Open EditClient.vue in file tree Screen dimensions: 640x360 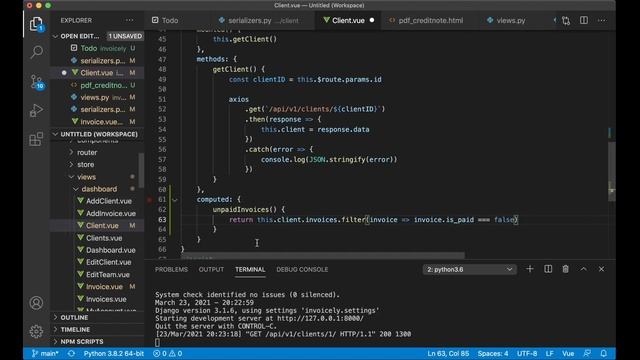click(x=108, y=262)
